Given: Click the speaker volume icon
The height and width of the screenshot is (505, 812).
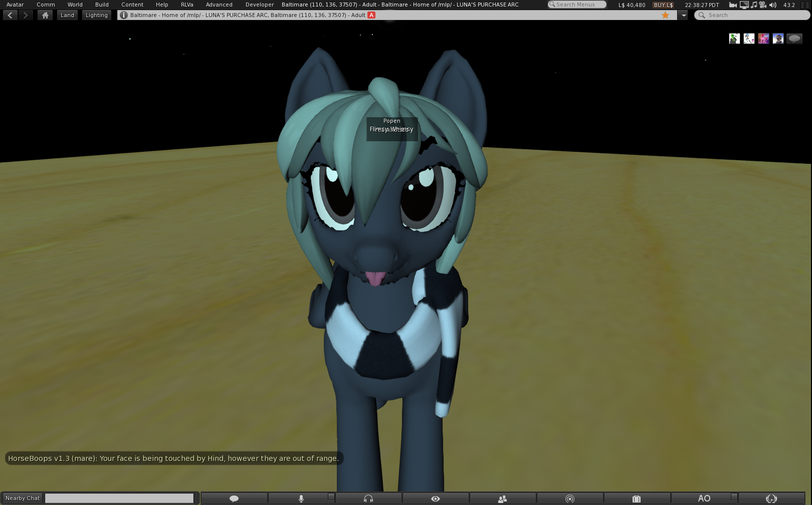Looking at the screenshot, I should [772, 5].
